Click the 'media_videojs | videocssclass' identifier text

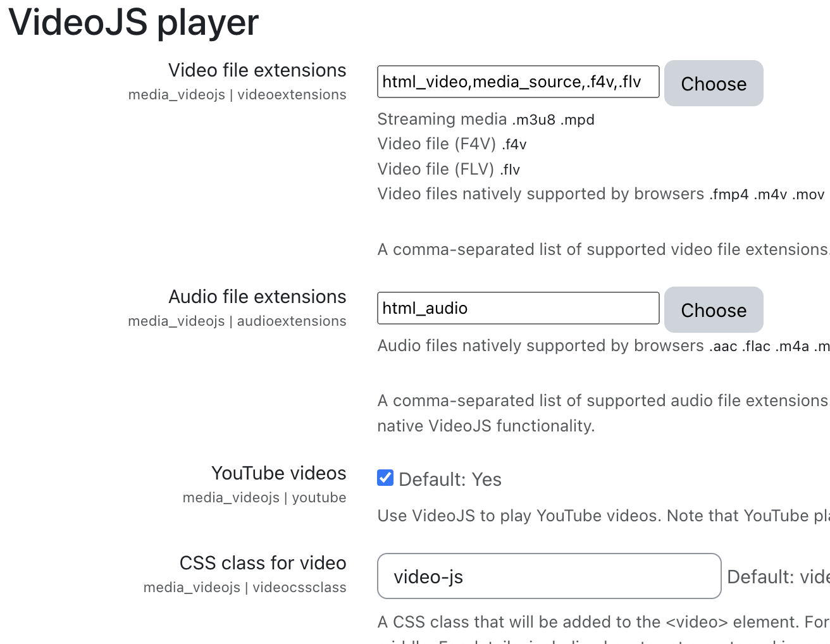(245, 588)
